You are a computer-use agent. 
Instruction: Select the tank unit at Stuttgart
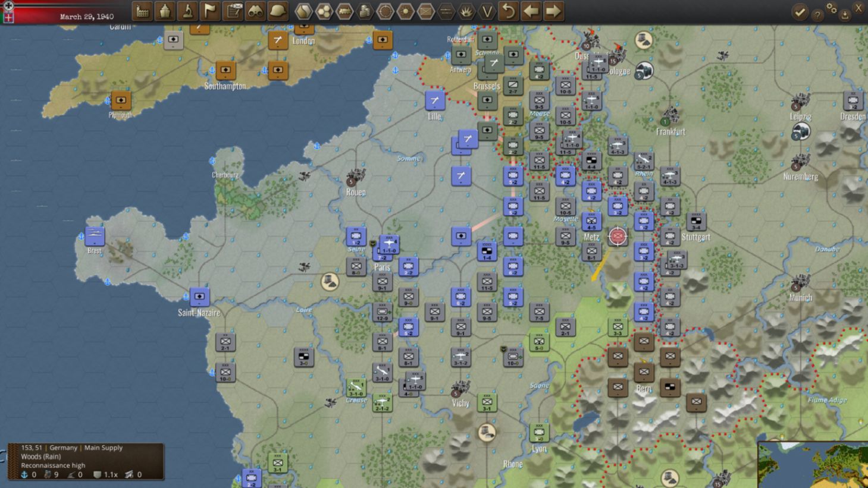pos(696,221)
